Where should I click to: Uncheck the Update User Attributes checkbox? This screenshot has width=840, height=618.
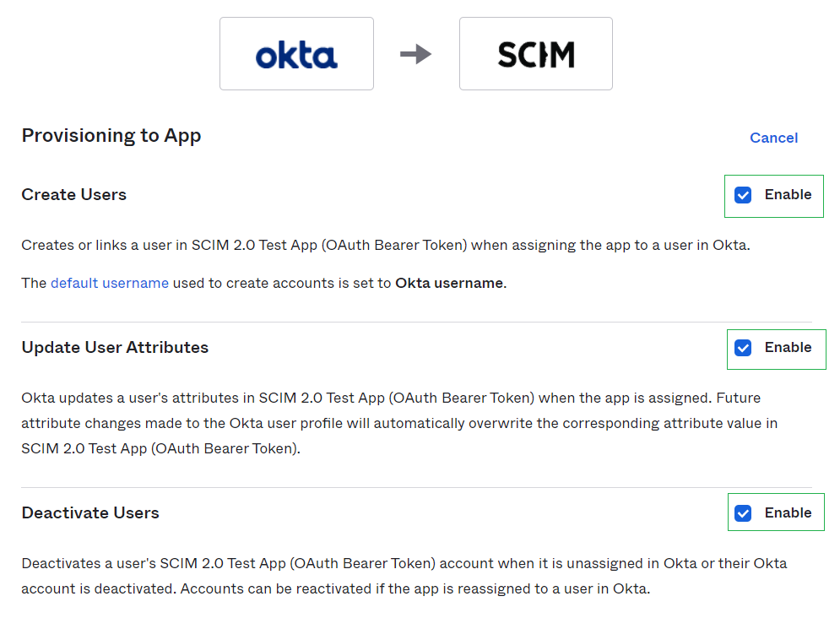pos(743,348)
